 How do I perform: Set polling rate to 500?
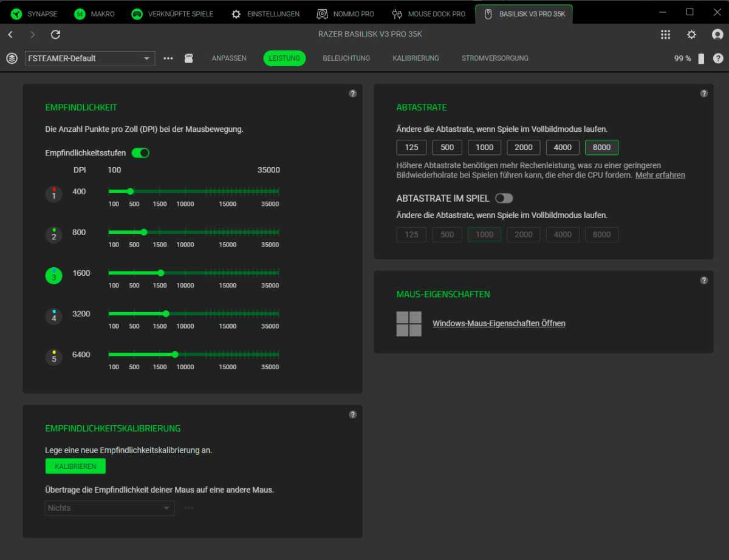click(x=447, y=147)
